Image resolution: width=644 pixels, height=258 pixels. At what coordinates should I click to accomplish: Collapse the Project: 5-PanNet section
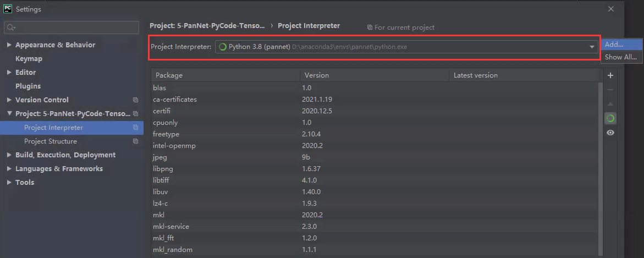9,113
